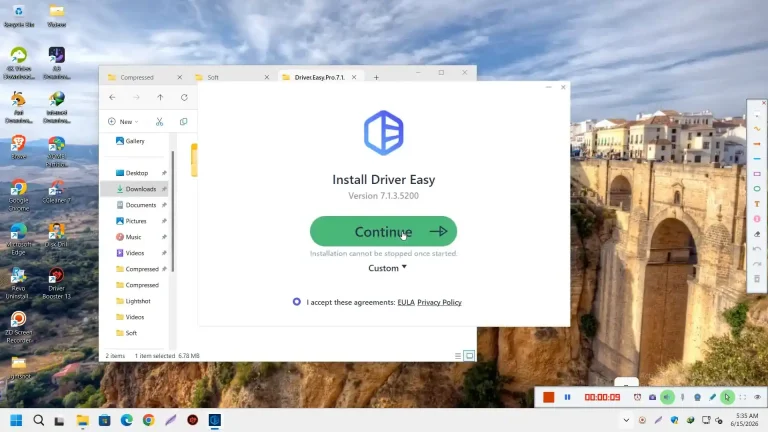Screen dimensions: 768x432
Task: Select the blue line drawing tool
Action: [x=757, y=159]
